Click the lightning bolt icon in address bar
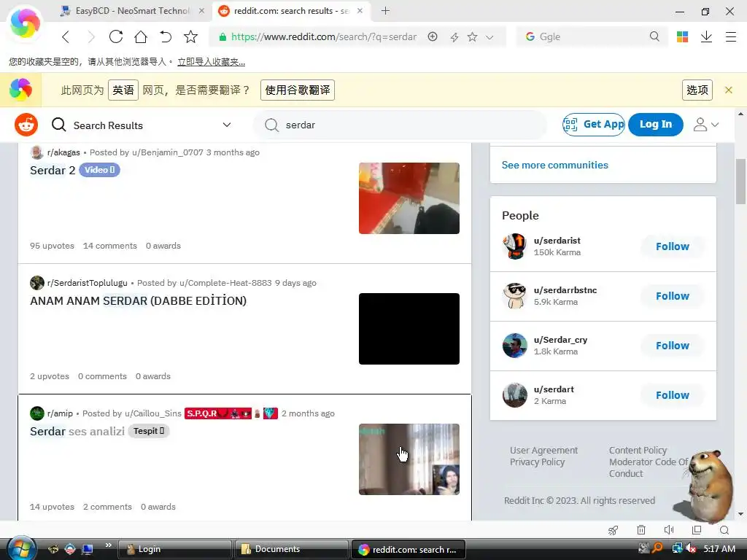The height and width of the screenshot is (560, 747). [454, 37]
